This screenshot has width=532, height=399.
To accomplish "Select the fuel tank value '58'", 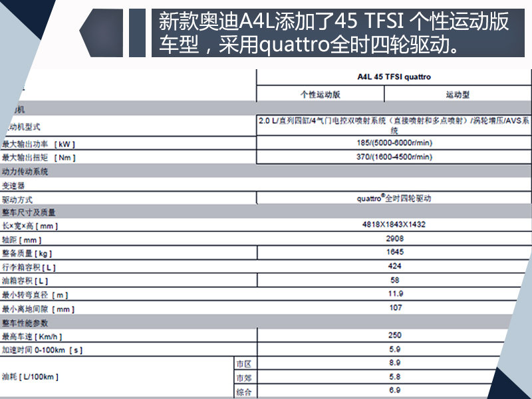I will tap(395, 280).
